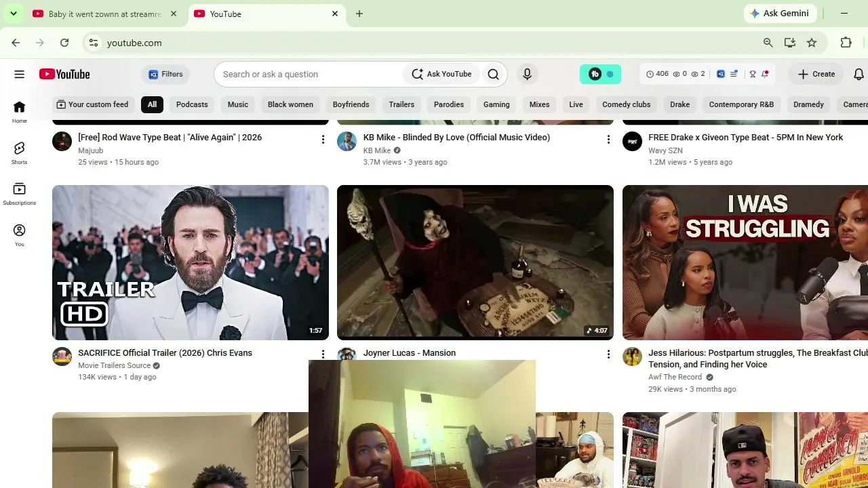Open options for SACRIFICE Official Trailer video

tap(323, 354)
